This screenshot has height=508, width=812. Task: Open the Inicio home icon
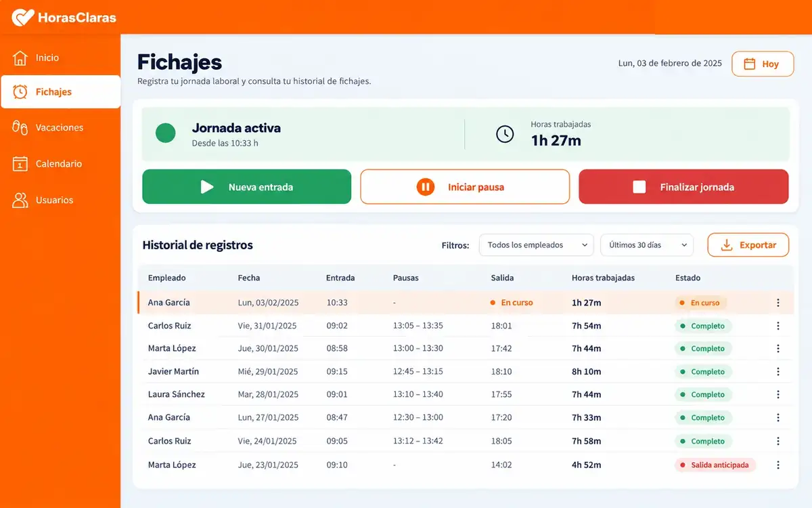(x=20, y=58)
